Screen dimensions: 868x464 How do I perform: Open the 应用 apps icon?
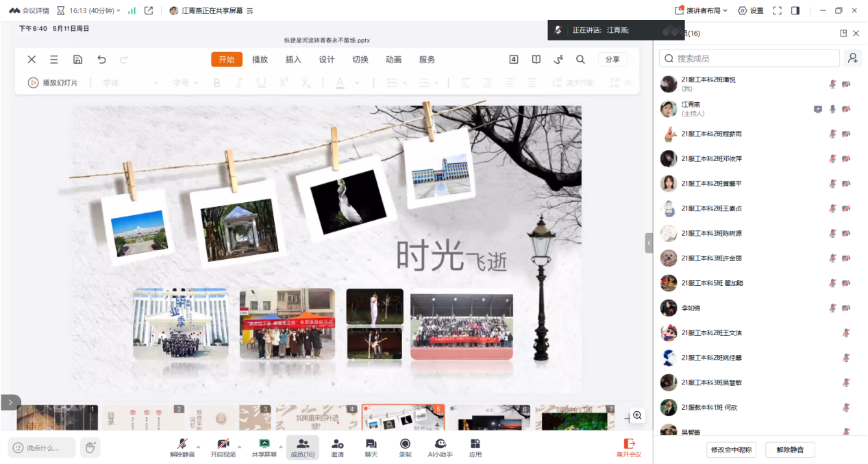pyautogui.click(x=475, y=447)
